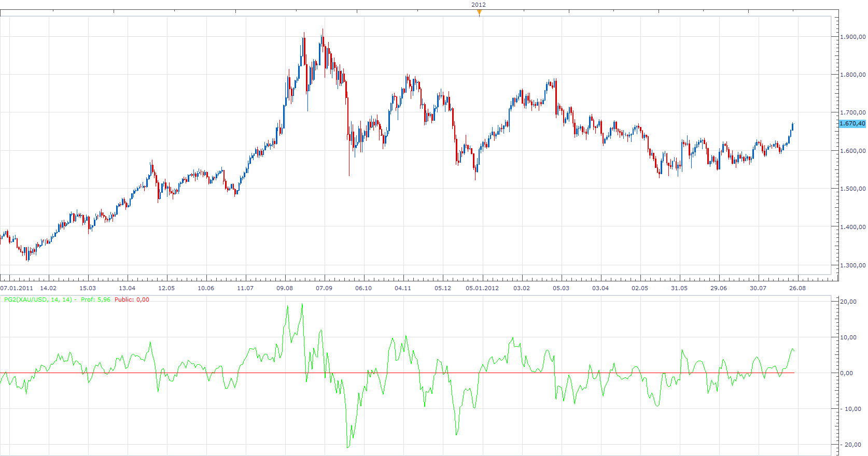
Task: Click the 07.09 date axis label
Action: pyautogui.click(x=324, y=288)
